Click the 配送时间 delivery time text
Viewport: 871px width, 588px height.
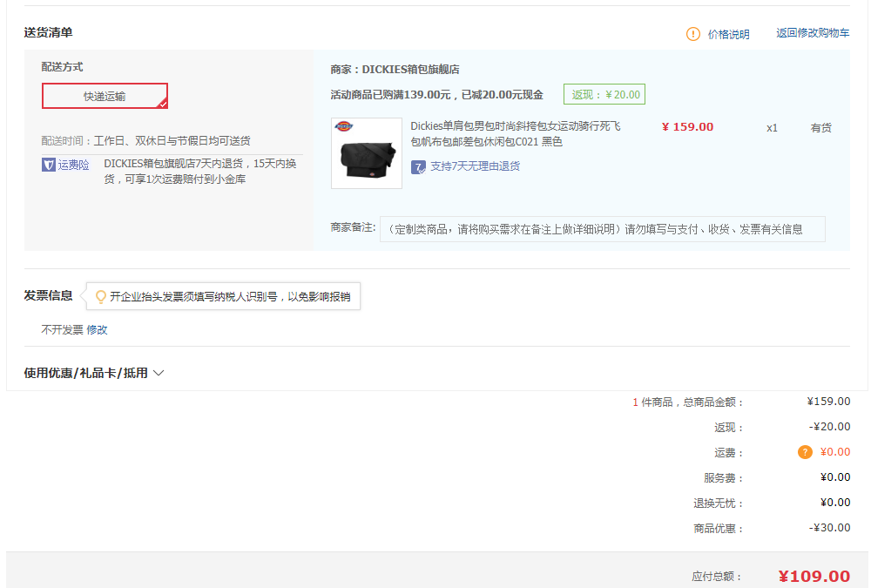[x=145, y=140]
